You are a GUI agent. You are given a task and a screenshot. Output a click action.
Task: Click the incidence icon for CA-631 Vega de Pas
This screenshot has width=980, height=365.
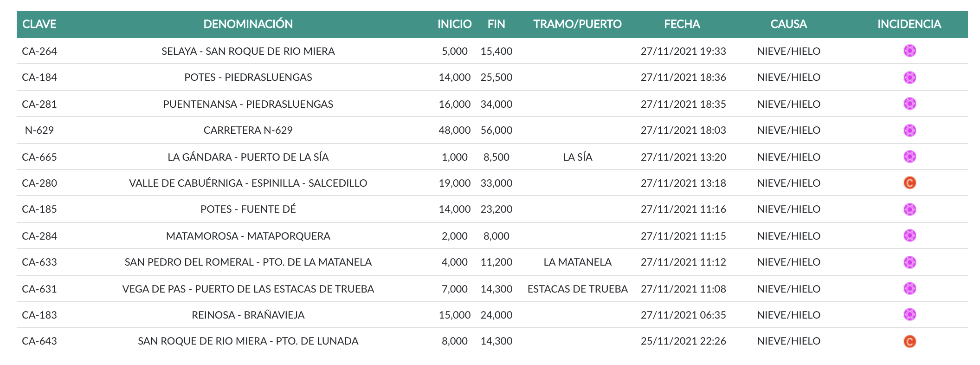coord(909,288)
